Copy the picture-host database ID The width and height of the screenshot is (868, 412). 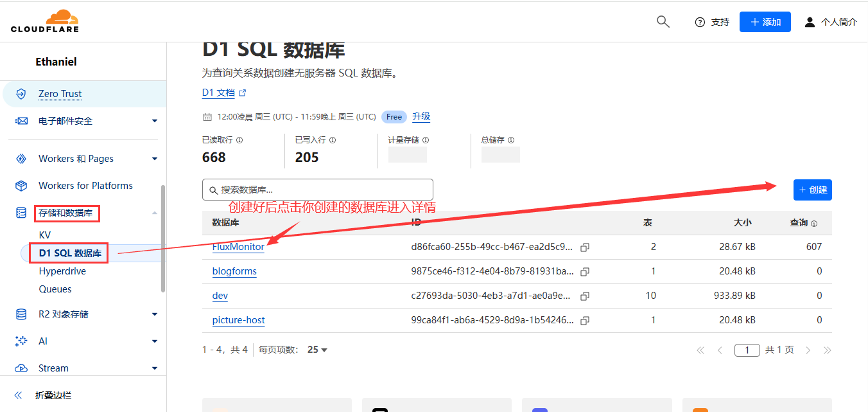click(584, 321)
